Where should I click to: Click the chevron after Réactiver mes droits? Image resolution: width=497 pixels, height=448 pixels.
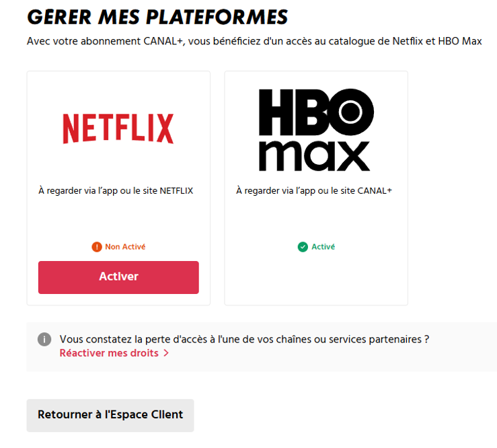(166, 353)
